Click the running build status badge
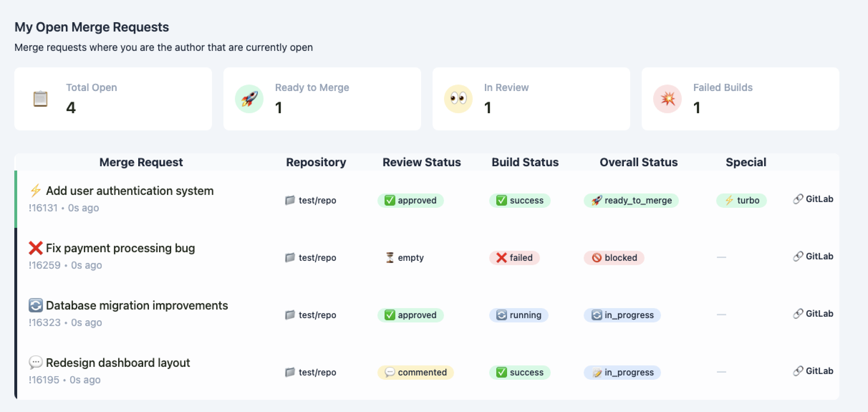This screenshot has height=412, width=868. [519, 315]
